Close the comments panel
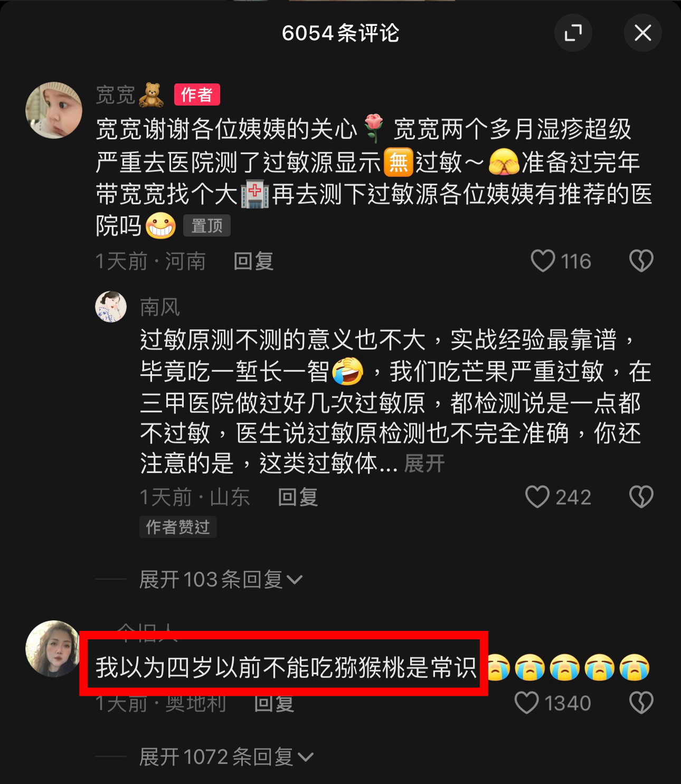The height and width of the screenshot is (784, 681). 642,33
